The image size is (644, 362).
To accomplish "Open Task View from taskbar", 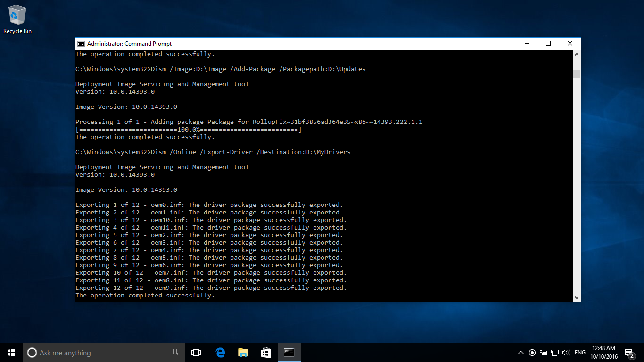I will (196, 353).
